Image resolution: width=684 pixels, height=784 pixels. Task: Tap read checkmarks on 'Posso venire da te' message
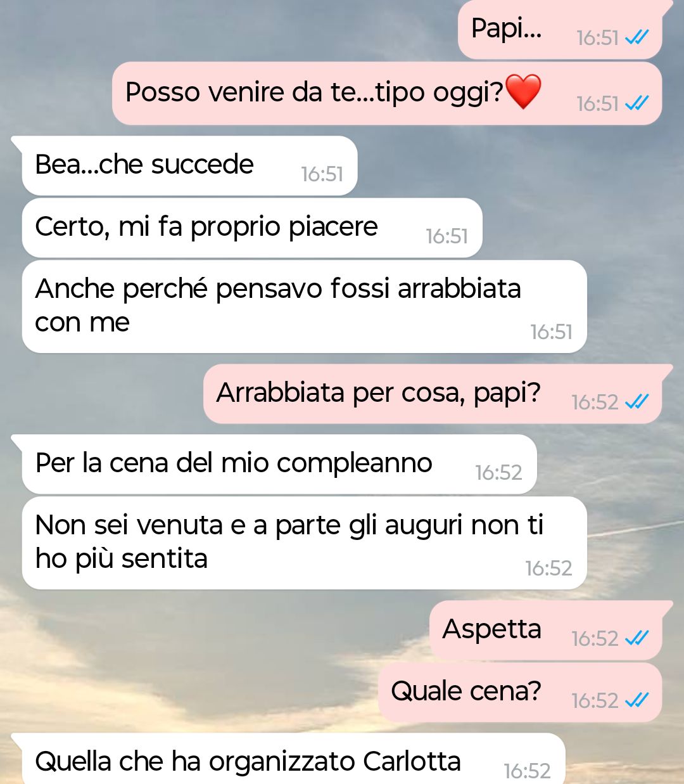(637, 103)
